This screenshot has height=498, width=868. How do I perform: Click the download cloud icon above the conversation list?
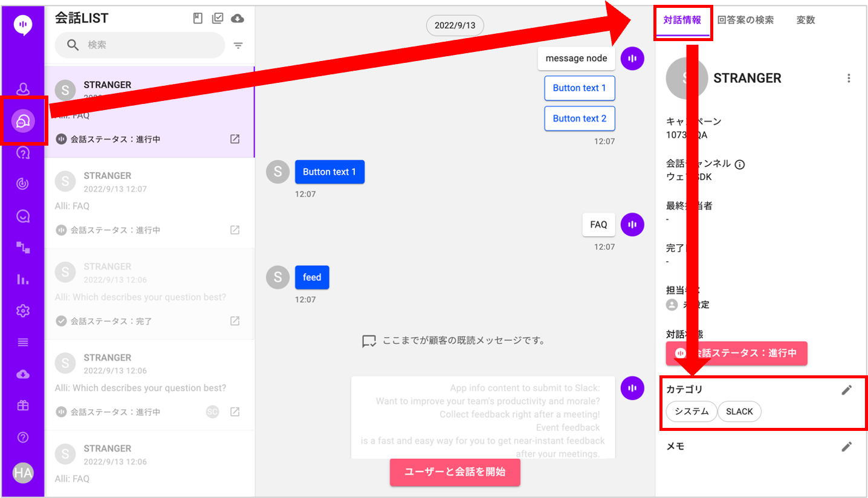click(238, 18)
